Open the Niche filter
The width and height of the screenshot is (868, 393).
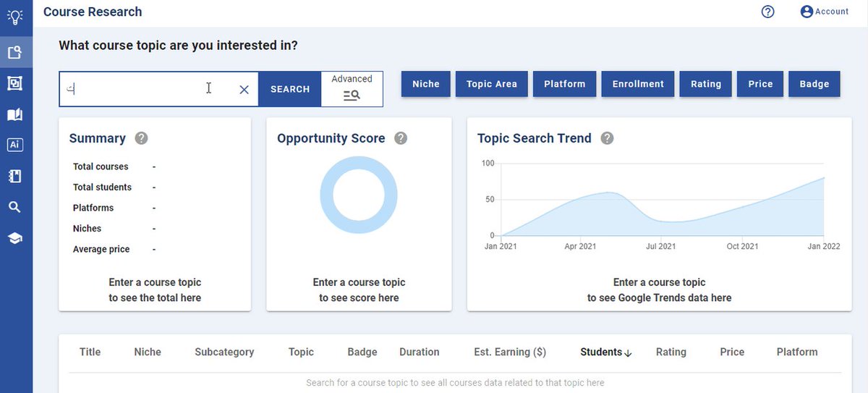click(426, 84)
